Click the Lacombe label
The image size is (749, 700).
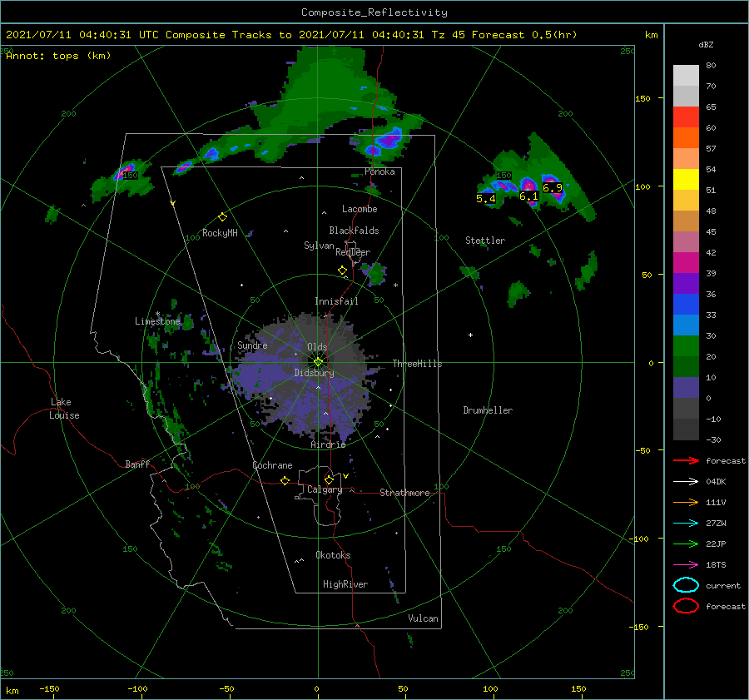(360, 209)
